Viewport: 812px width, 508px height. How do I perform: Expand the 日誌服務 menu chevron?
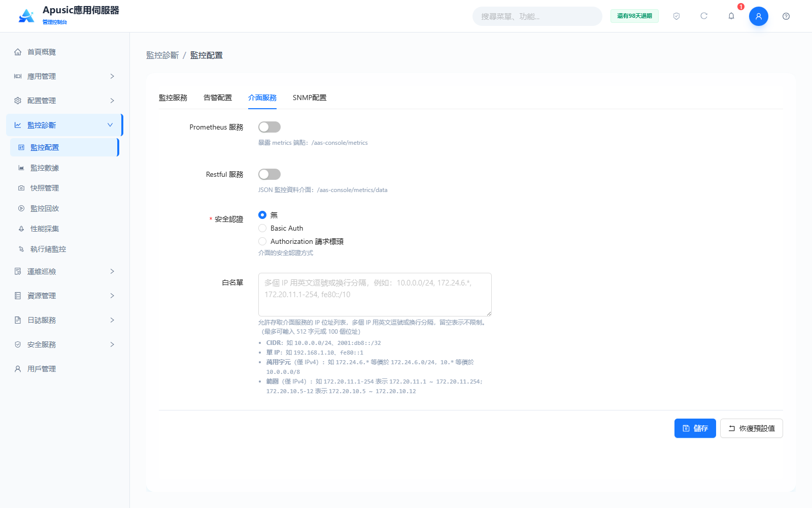point(112,320)
